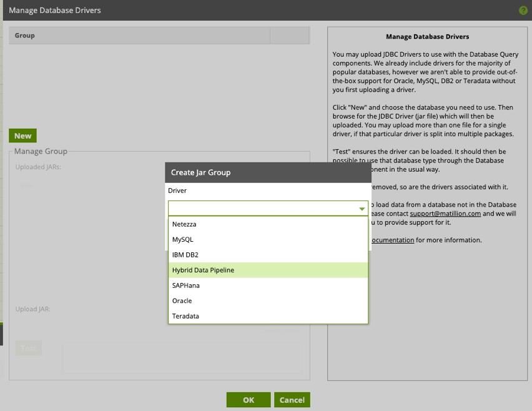
Task: Open the documentation link
Action: pyautogui.click(x=393, y=240)
